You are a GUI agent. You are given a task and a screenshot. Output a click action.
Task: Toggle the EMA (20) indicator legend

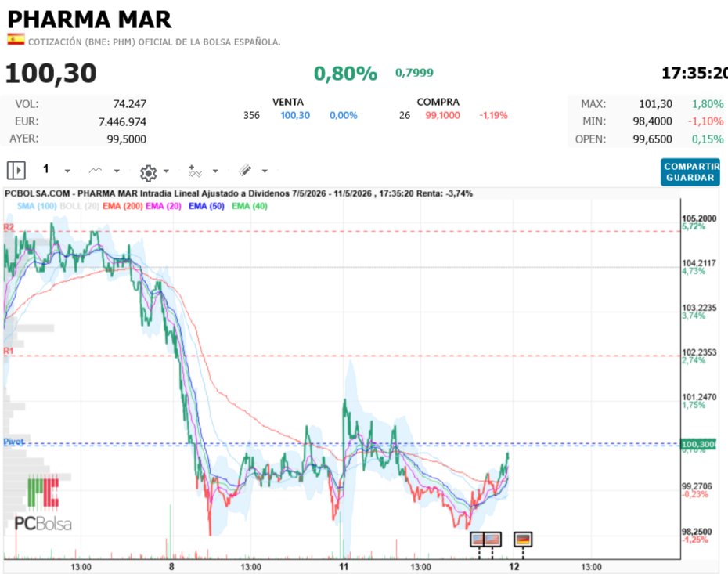click(164, 206)
